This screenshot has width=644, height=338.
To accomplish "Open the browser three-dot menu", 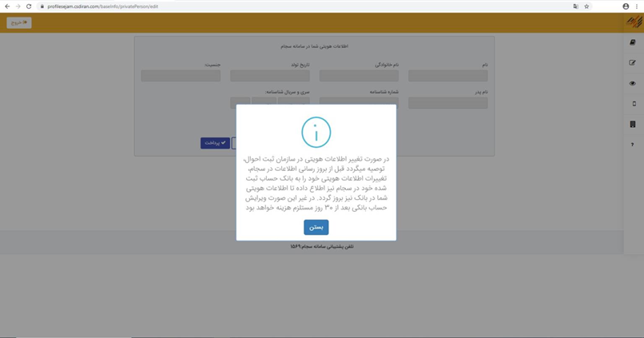I will (637, 6).
